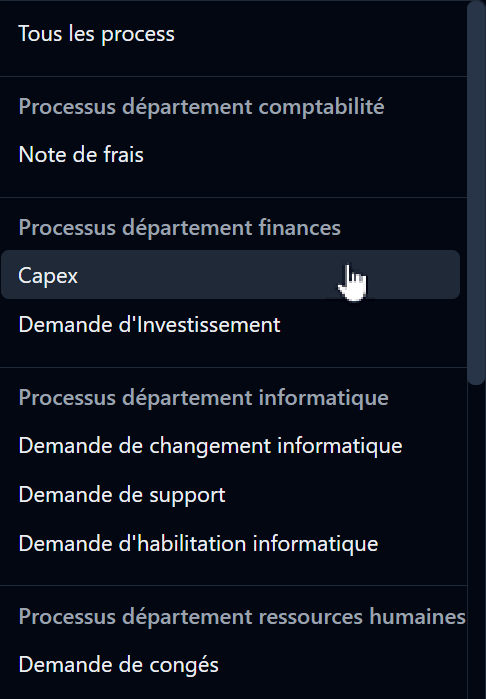Pick the IT support request entry
Viewport: 486px width, 699px height.
[x=230, y=494]
